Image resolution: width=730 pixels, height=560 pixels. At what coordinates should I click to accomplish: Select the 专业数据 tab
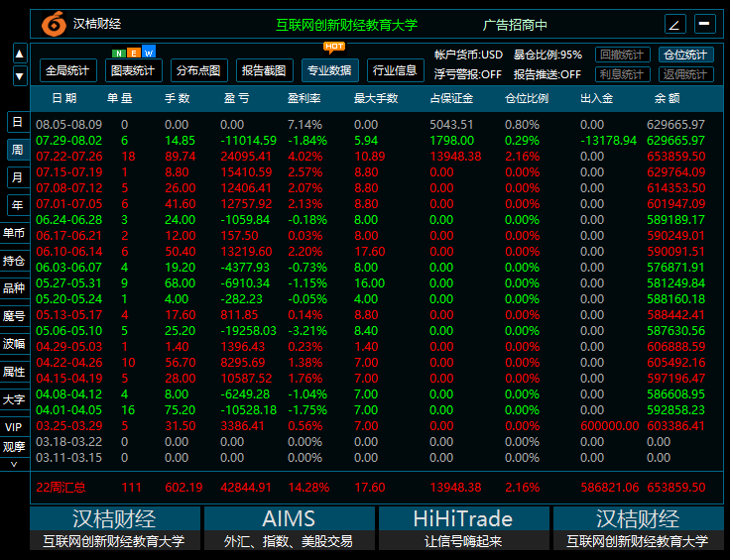pyautogui.click(x=329, y=70)
